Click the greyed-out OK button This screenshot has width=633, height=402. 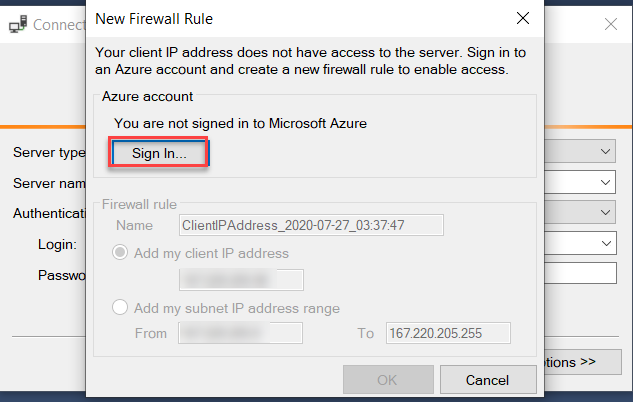[386, 380]
